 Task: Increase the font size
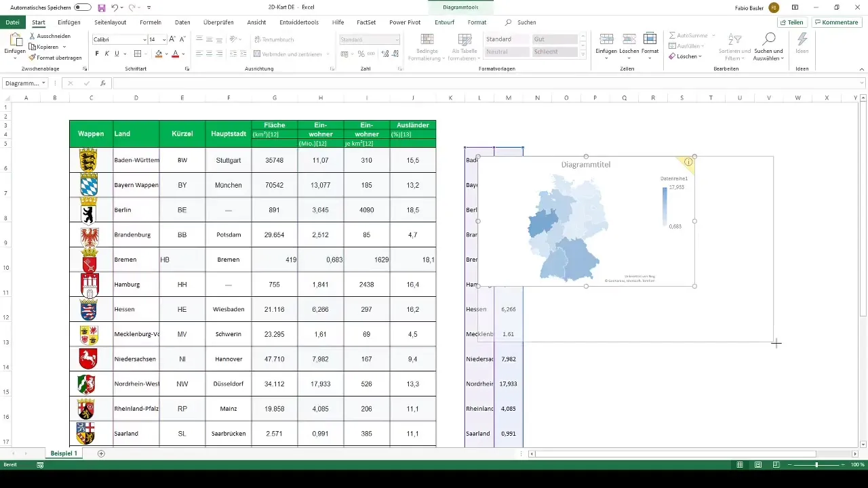click(172, 39)
